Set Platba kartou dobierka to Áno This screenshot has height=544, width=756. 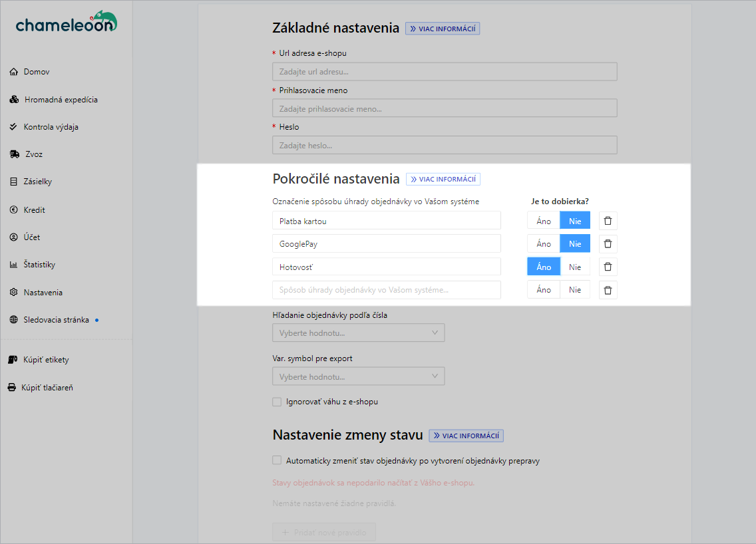coord(544,220)
